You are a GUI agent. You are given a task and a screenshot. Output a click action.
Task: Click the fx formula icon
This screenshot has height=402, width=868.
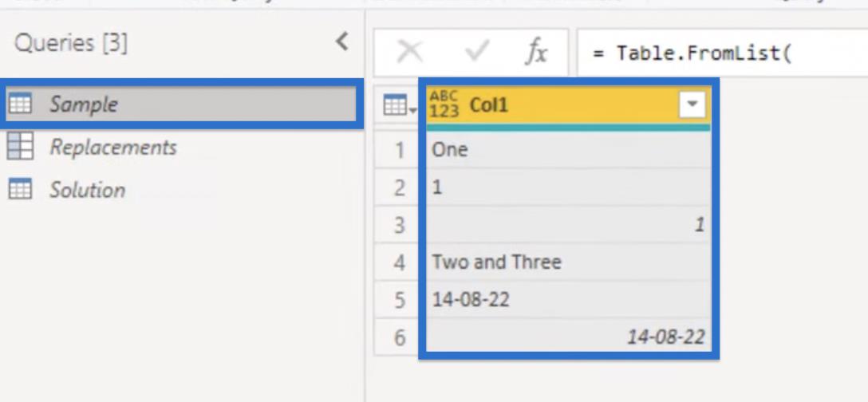click(536, 53)
